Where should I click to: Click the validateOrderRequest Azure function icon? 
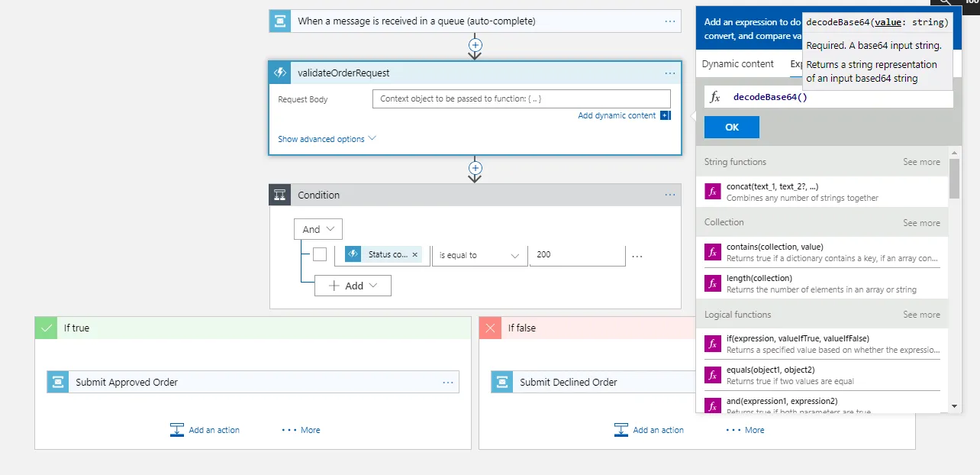click(280, 73)
